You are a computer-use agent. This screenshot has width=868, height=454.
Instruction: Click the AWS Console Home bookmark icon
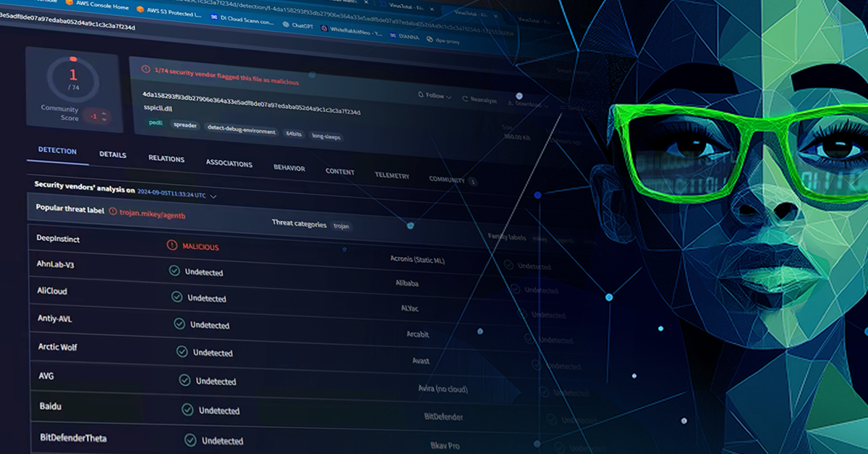[69, 2]
